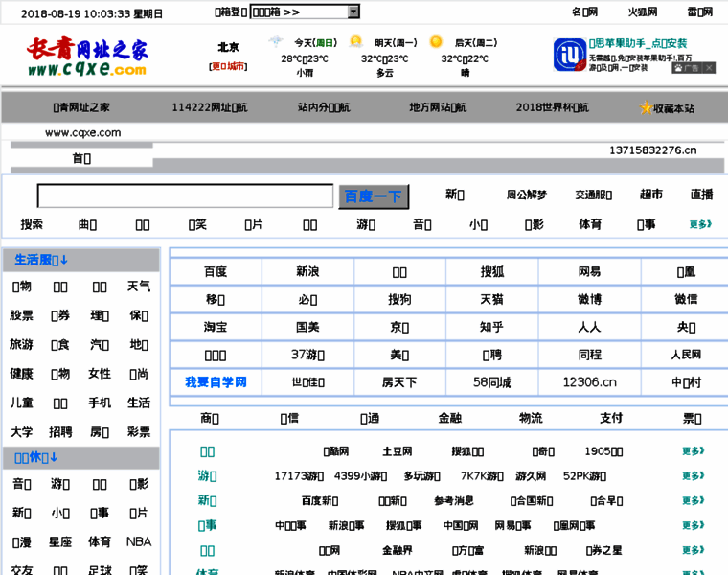Click the 我要自学网 highlighted link
The width and height of the screenshot is (728, 575).
(216, 382)
